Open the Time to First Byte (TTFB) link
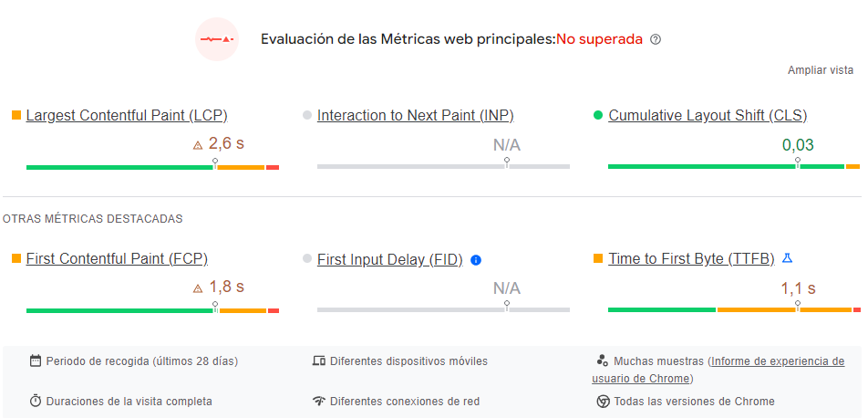The width and height of the screenshot is (868, 418). (x=691, y=259)
